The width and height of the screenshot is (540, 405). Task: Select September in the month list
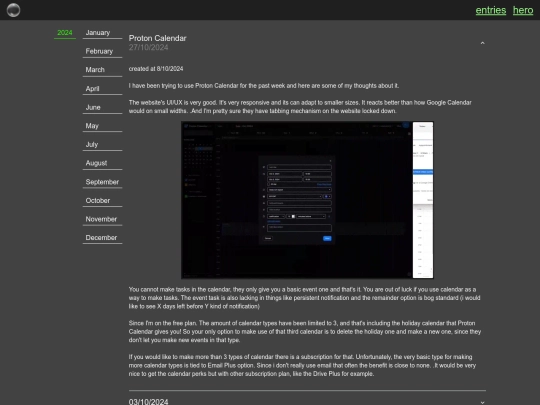click(x=102, y=182)
